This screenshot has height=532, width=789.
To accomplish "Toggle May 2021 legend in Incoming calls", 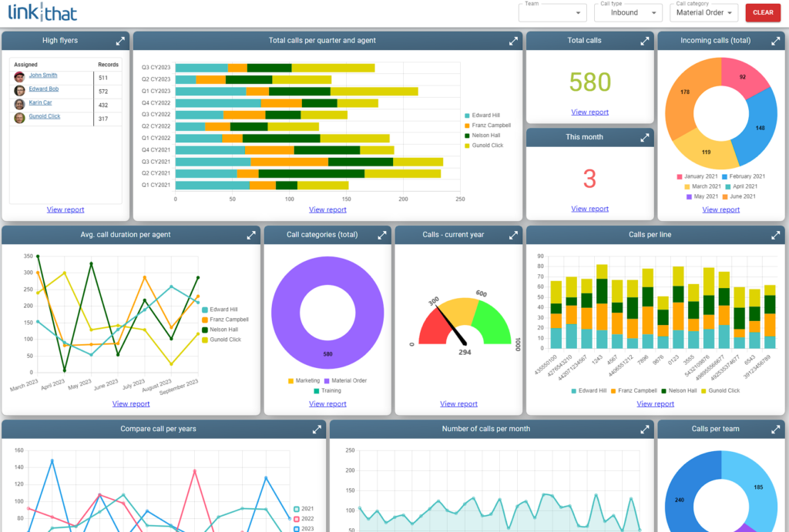I will tap(702, 196).
